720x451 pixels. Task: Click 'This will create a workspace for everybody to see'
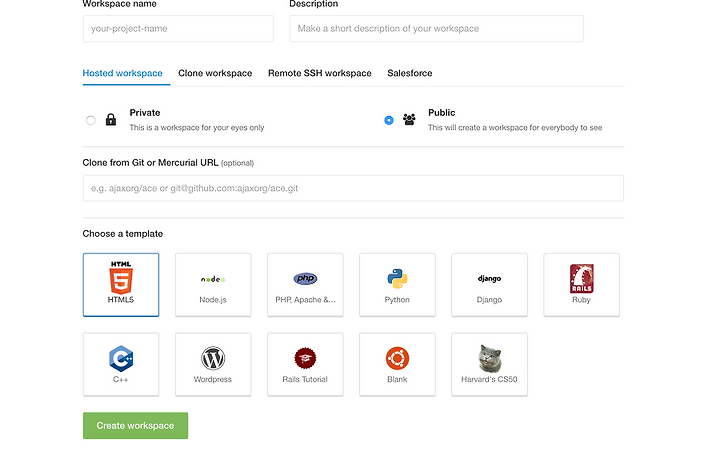(x=515, y=128)
